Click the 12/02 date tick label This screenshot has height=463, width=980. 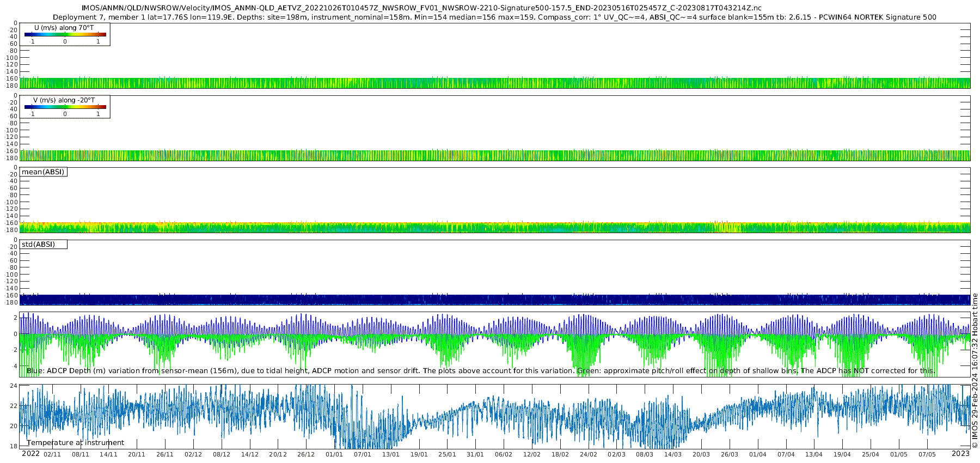(532, 454)
